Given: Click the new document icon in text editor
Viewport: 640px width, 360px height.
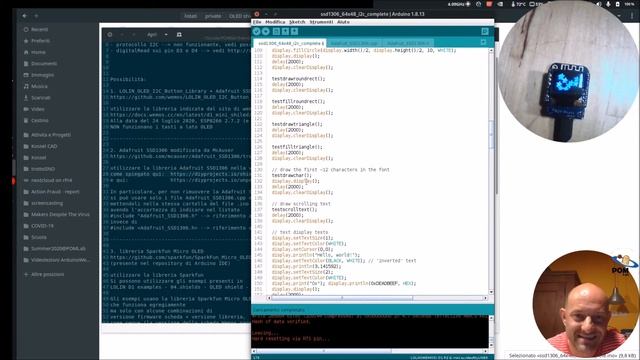Looking at the screenshot, I should click(x=179, y=35).
